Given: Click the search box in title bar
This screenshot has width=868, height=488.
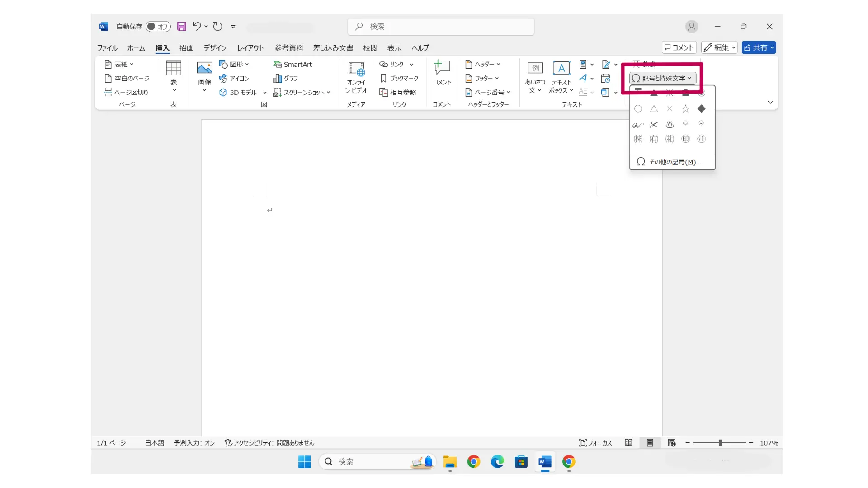Looking at the screenshot, I should coord(441,27).
